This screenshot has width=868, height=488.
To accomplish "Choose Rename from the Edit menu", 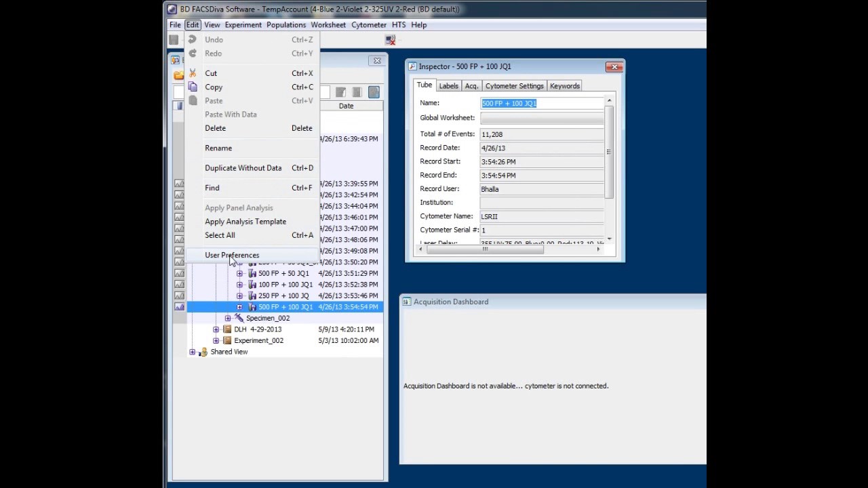I will tap(252, 148).
